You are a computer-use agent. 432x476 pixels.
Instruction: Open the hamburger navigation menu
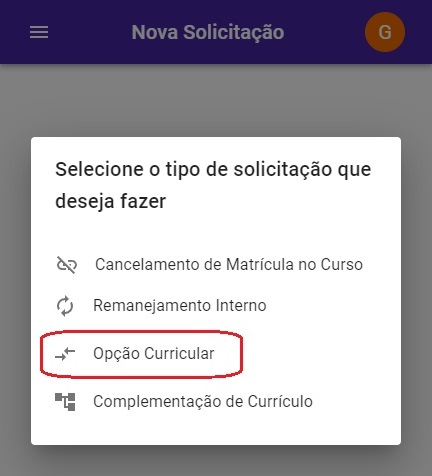pyautogui.click(x=39, y=32)
